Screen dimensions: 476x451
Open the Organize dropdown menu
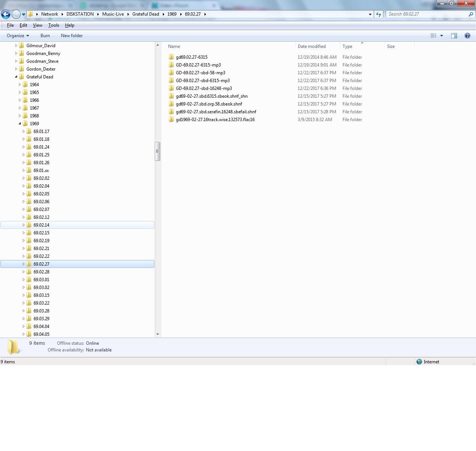coord(18,36)
